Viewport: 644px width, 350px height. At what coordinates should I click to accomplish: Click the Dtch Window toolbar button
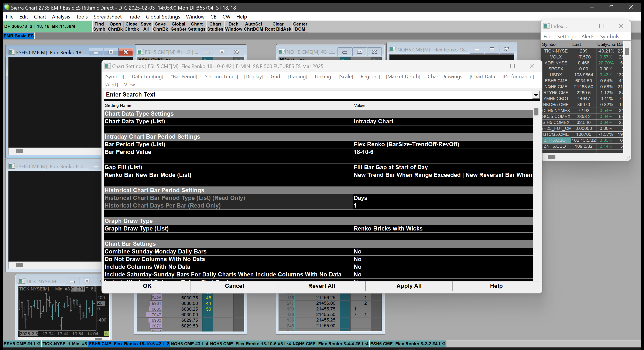(x=233, y=27)
